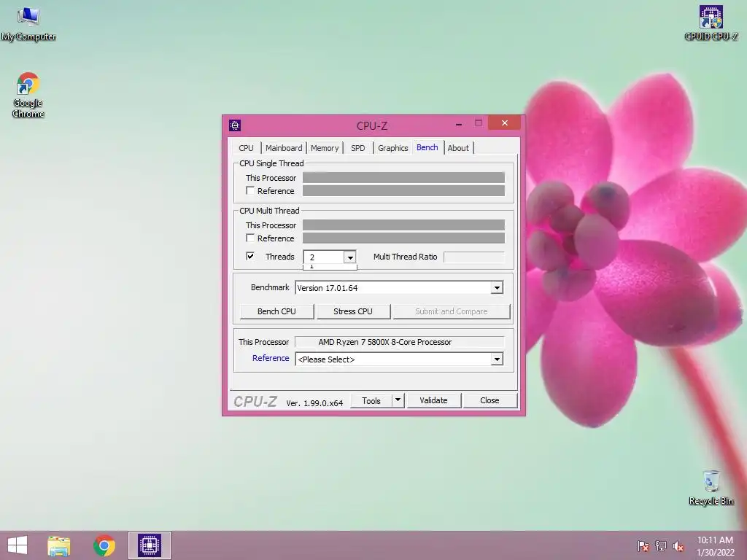Screen dimensions: 747x560
Task: Click CPU-Z title bar app icon
Action: tap(235, 125)
